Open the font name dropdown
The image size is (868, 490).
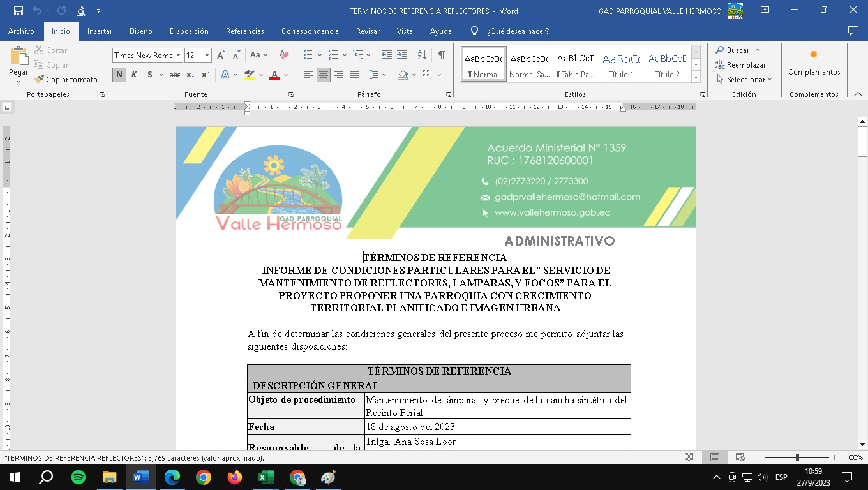(x=179, y=56)
